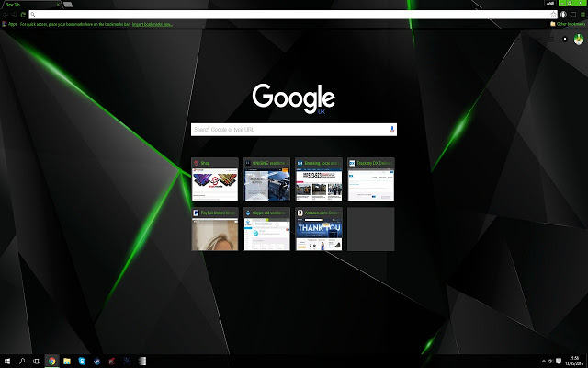
Task: Open taskbar search magnifier
Action: pyautogui.click(x=22, y=361)
